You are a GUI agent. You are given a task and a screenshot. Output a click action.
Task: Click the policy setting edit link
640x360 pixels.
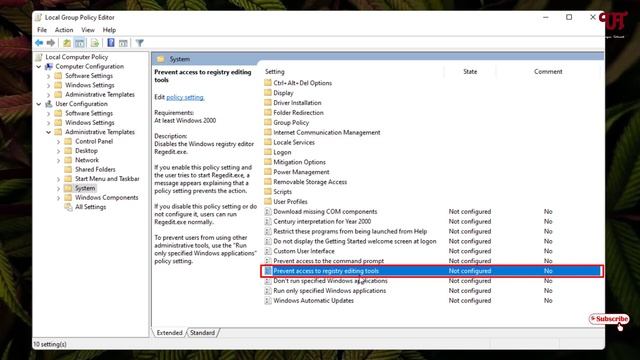tap(185, 97)
